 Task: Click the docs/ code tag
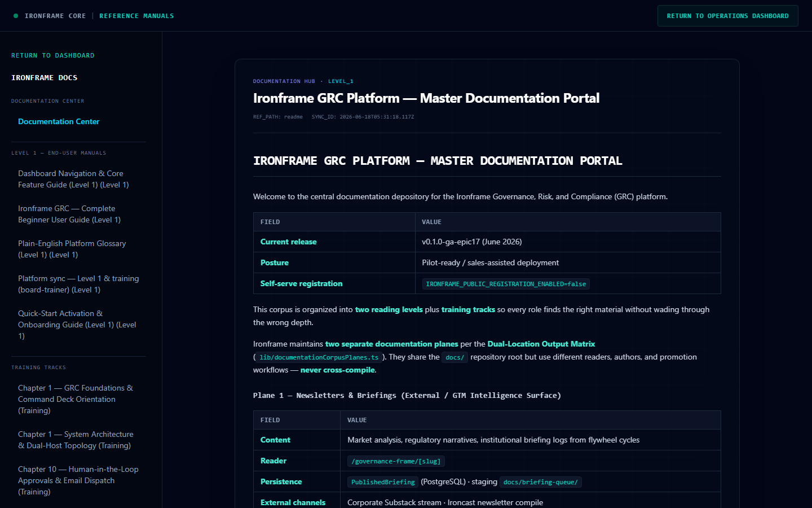pyautogui.click(x=454, y=357)
